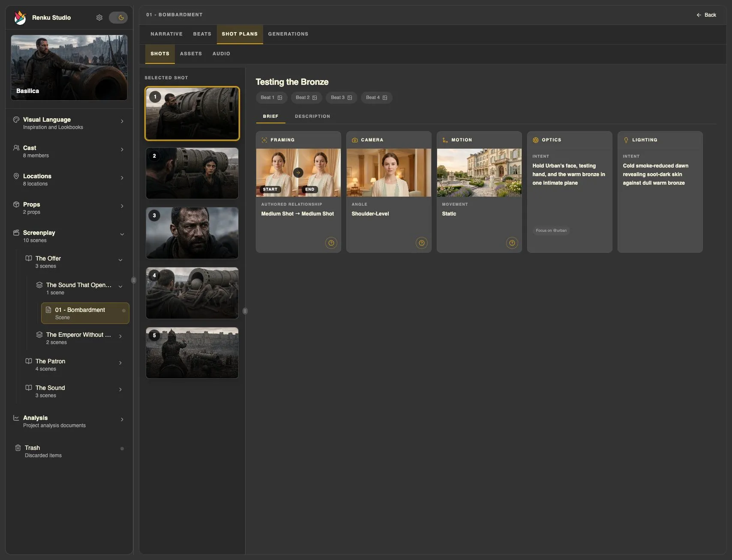Open settings via the gear icon
732x560 pixels.
99,18
